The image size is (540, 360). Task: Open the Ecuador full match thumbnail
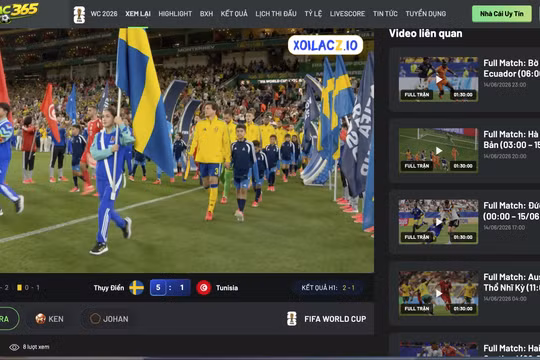[438, 79]
